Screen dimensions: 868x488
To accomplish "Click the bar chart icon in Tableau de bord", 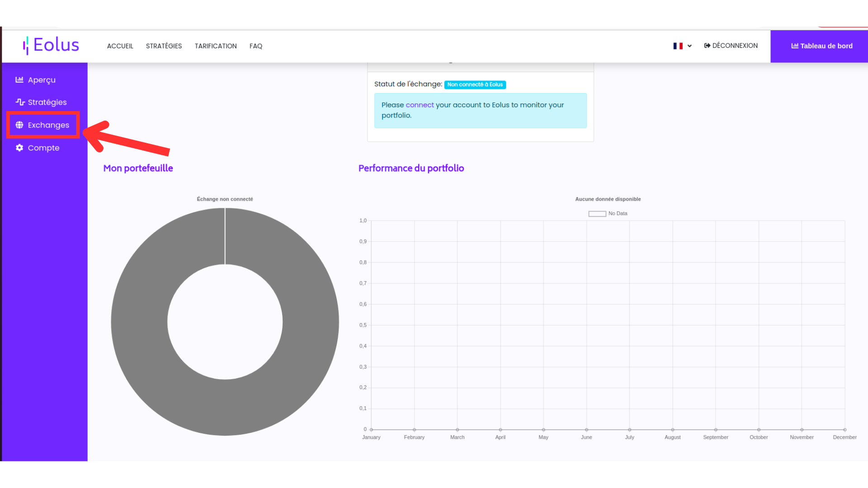I will point(795,46).
